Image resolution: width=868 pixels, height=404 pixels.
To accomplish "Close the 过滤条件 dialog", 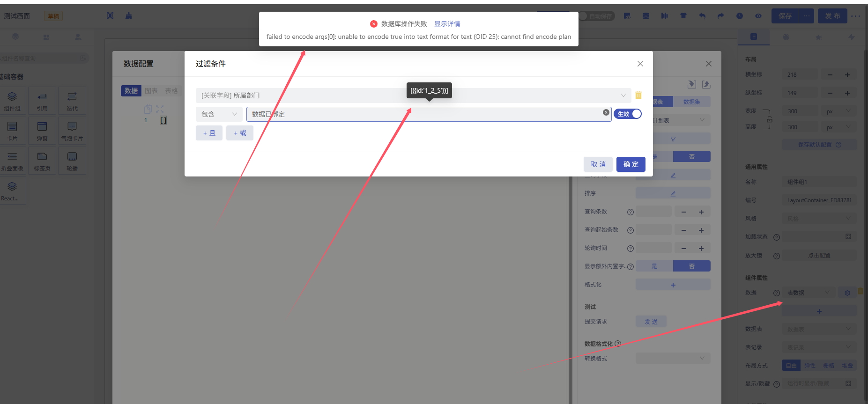I will pyautogui.click(x=640, y=64).
